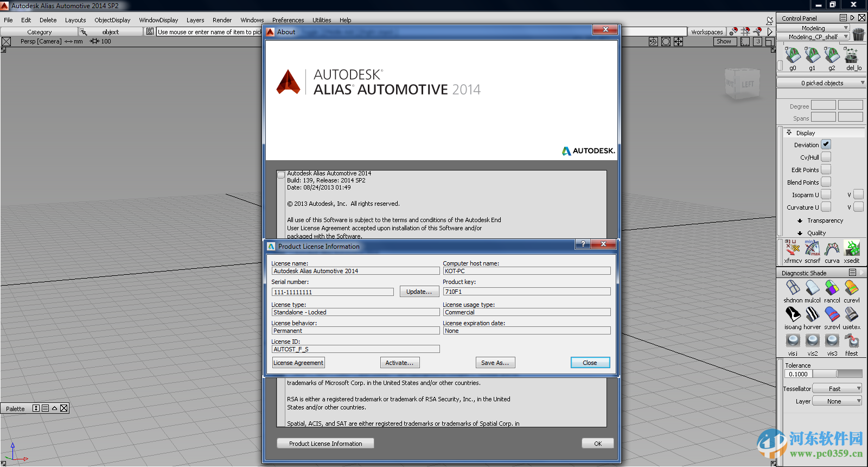This screenshot has width=868, height=467.
Task: Open the 0 picked objects dropdown
Action: pos(821,83)
